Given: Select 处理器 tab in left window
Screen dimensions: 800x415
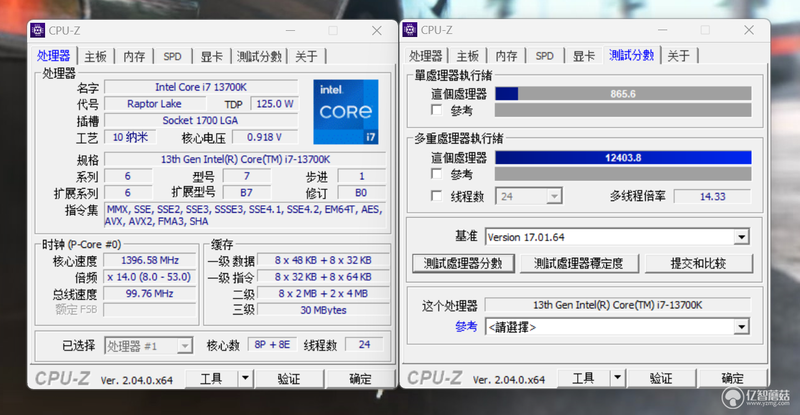Looking at the screenshot, I should click(54, 56).
